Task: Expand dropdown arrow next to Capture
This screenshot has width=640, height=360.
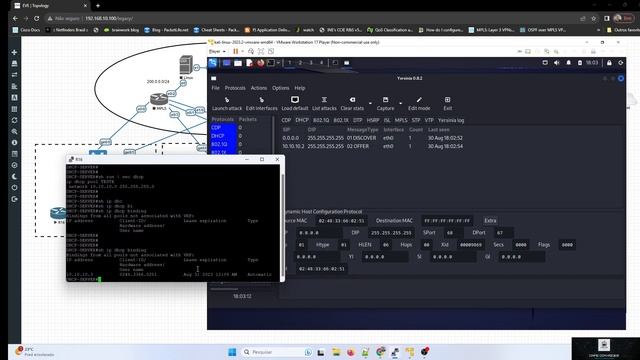Action: (x=400, y=103)
